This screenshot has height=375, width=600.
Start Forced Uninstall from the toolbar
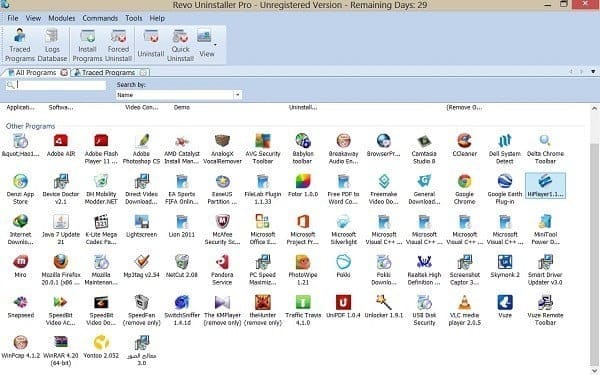118,45
